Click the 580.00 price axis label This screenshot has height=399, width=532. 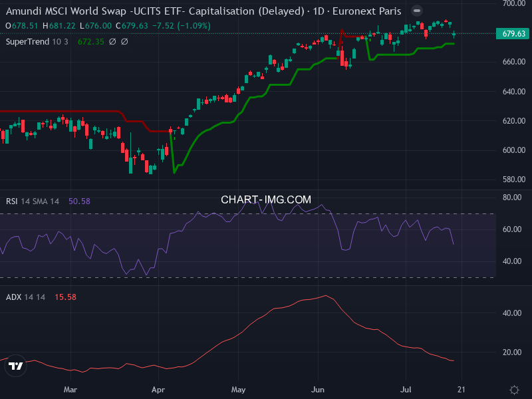click(514, 180)
